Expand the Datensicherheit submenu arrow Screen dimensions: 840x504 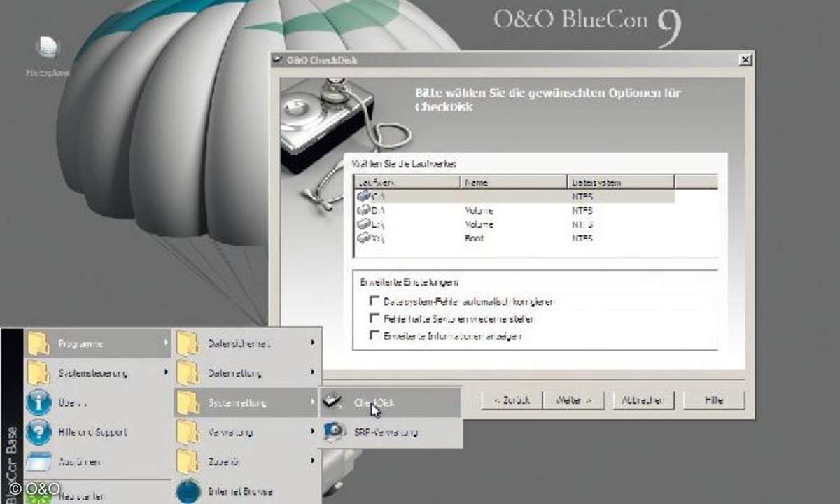coord(313,343)
